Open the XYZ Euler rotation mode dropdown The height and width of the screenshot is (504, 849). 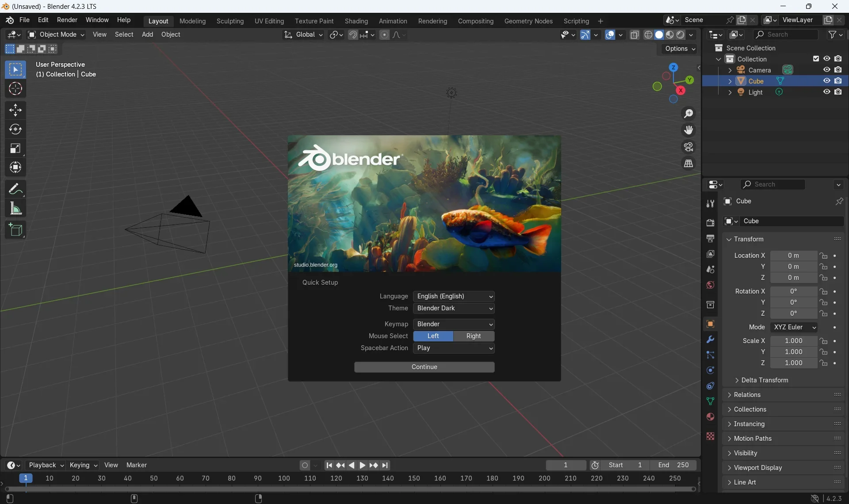pos(794,327)
